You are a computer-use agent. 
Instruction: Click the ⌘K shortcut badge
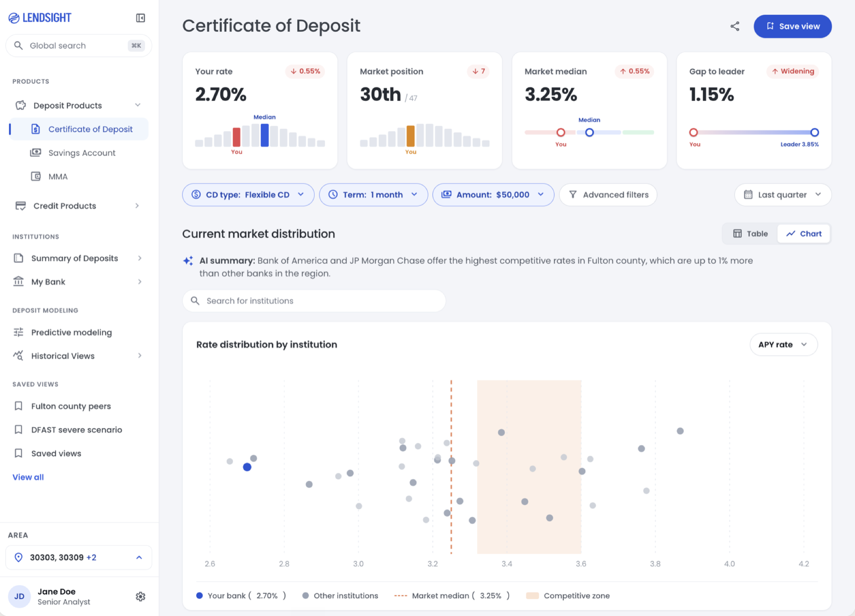pyautogui.click(x=136, y=45)
